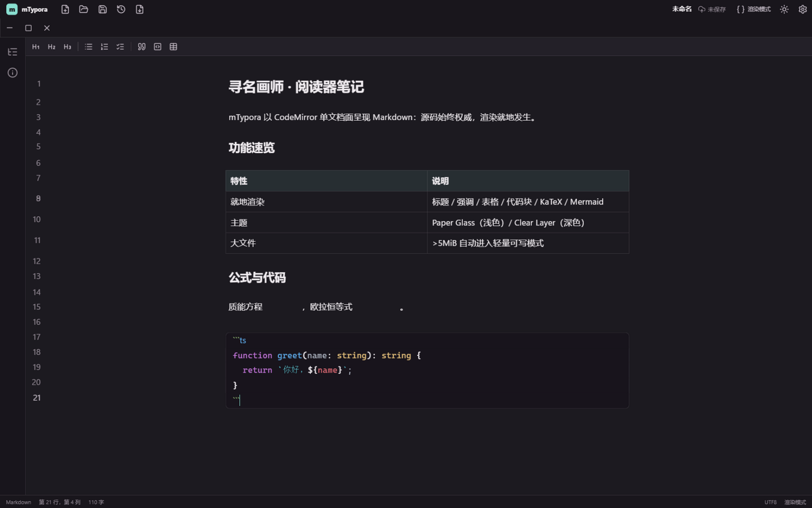The height and width of the screenshot is (508, 812).
Task: Open the history clock icon
Action: click(121, 10)
